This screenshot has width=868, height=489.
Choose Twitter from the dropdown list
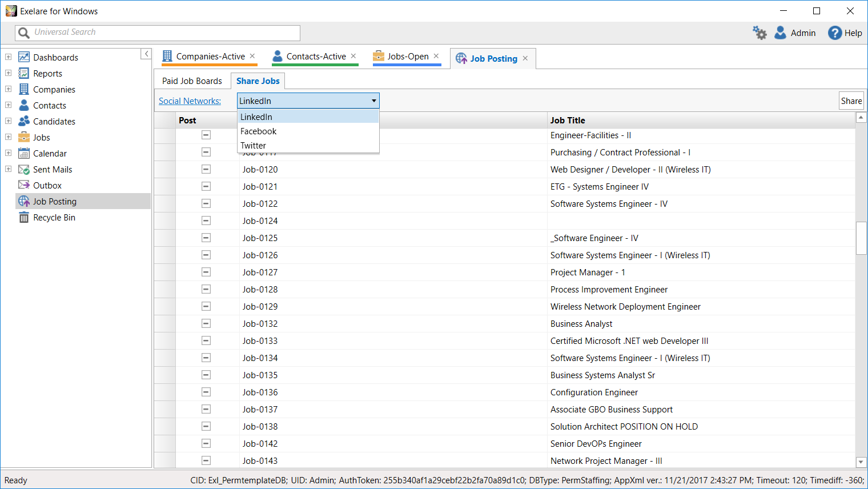(x=308, y=145)
